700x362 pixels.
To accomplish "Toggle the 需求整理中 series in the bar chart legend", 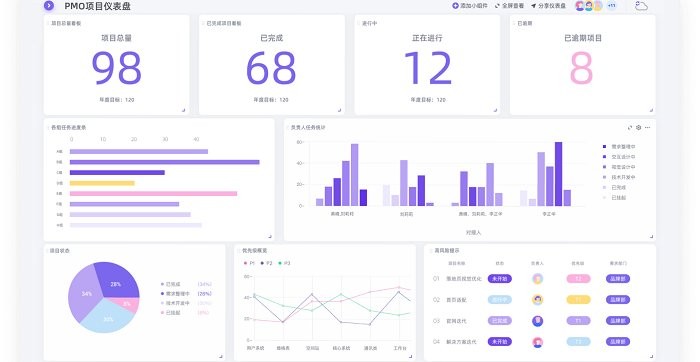I will 619,146.
